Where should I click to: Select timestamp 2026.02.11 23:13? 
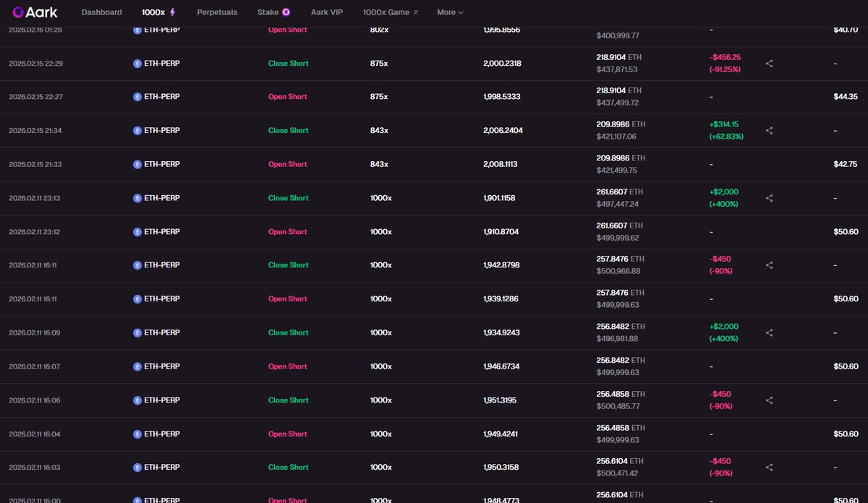(35, 198)
